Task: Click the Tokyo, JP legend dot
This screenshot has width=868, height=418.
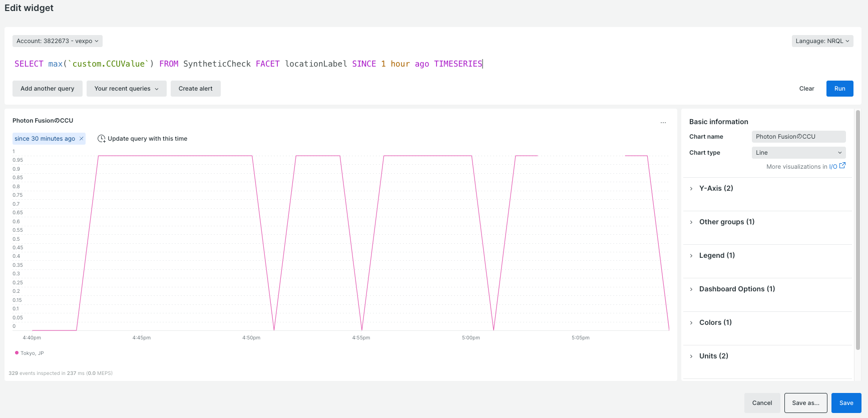Action: (17, 353)
